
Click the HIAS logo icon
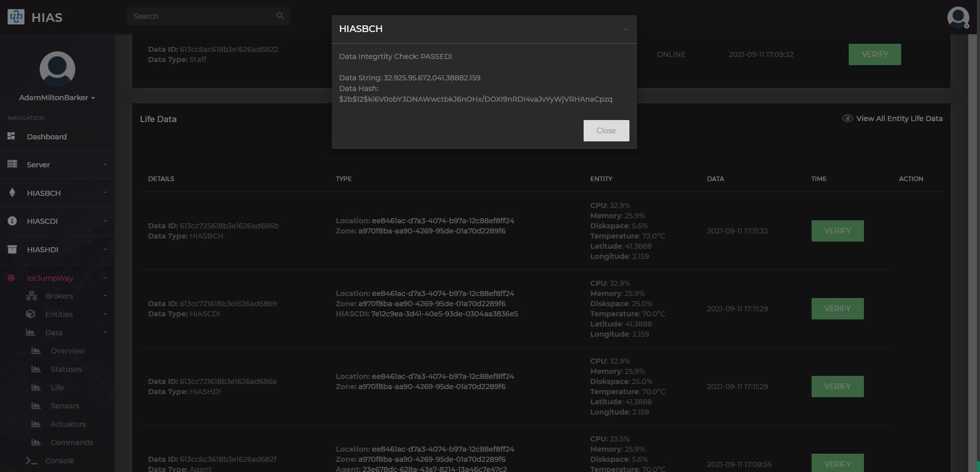16,17
